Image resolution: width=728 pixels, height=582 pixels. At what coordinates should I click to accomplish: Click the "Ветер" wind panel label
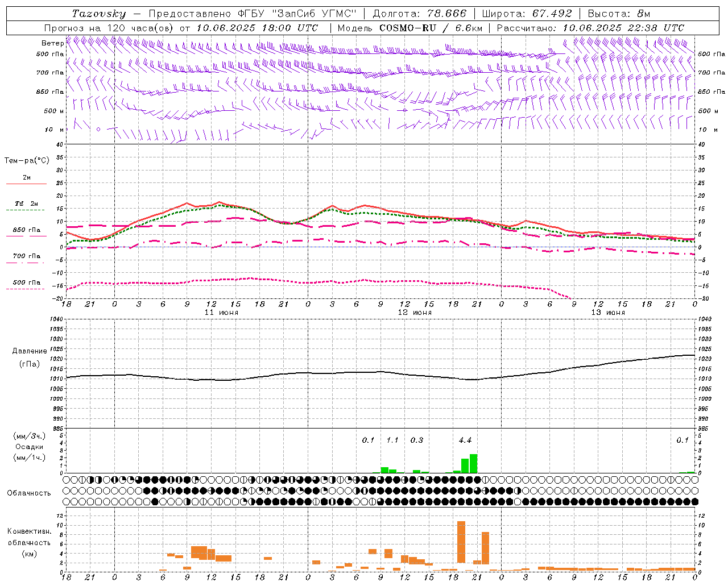52,43
